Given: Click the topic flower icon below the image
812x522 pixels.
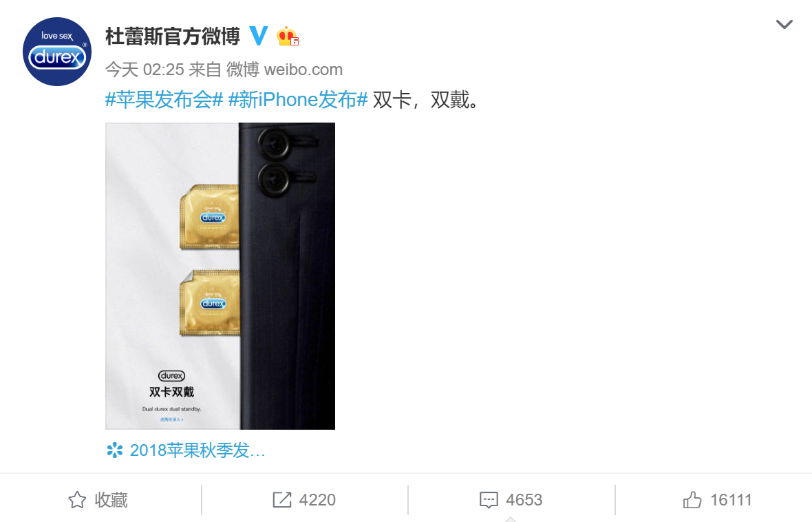Looking at the screenshot, I should [114, 450].
